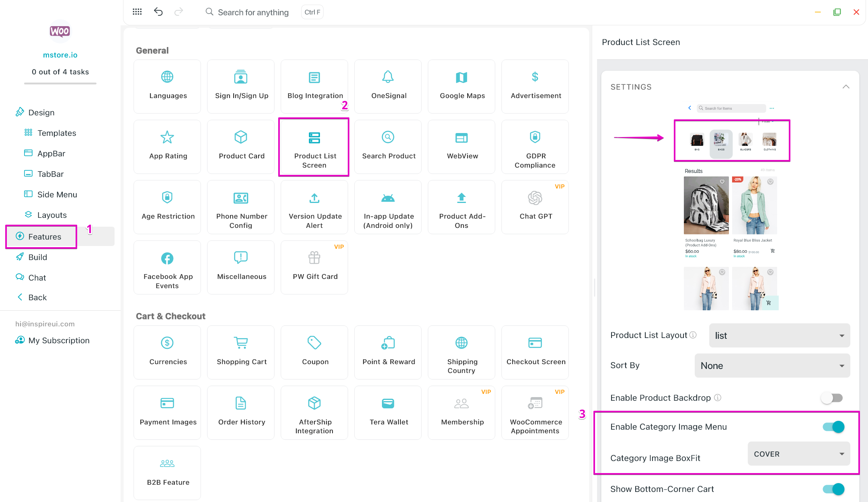This screenshot has width=868, height=502.
Task: Open the Shopping Cart feature
Action: coord(241,352)
